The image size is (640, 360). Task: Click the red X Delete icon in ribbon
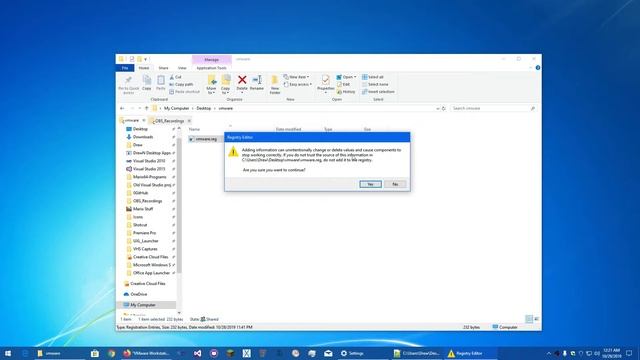[x=242, y=80]
